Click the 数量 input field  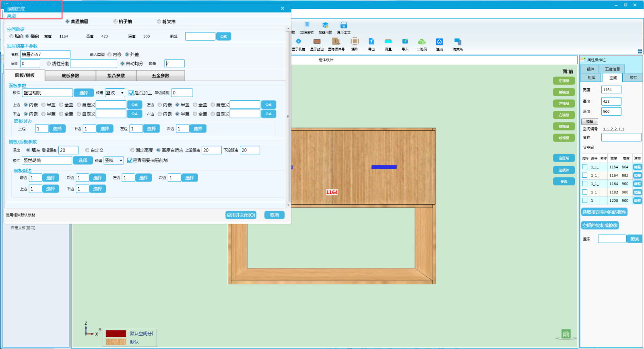174,64
